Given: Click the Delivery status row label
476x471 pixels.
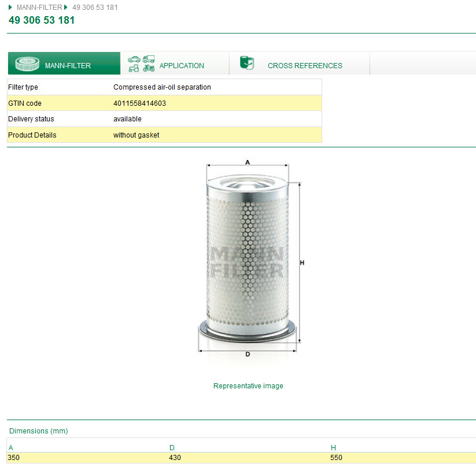Looking at the screenshot, I should tap(31, 119).
